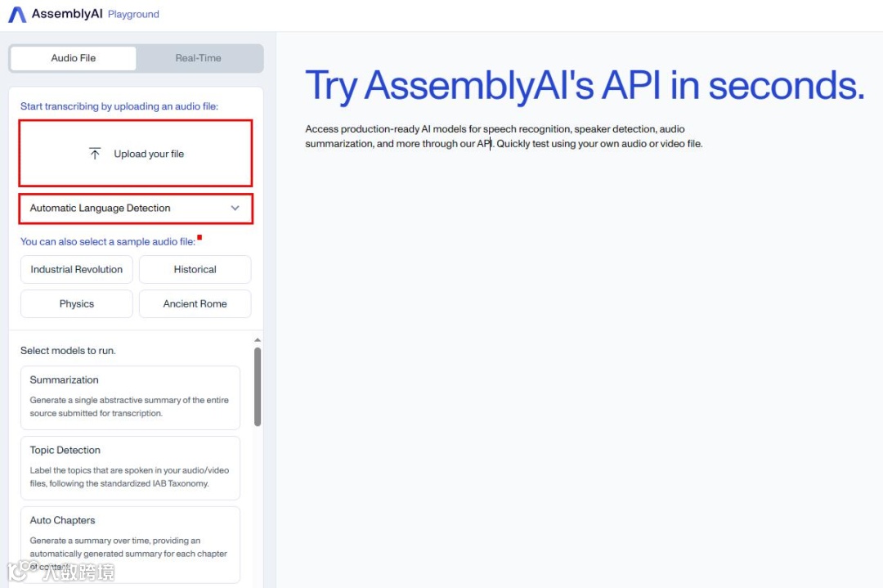Screen dimensions: 883x588
Task: Click the Upload your file area
Action: 136,153
